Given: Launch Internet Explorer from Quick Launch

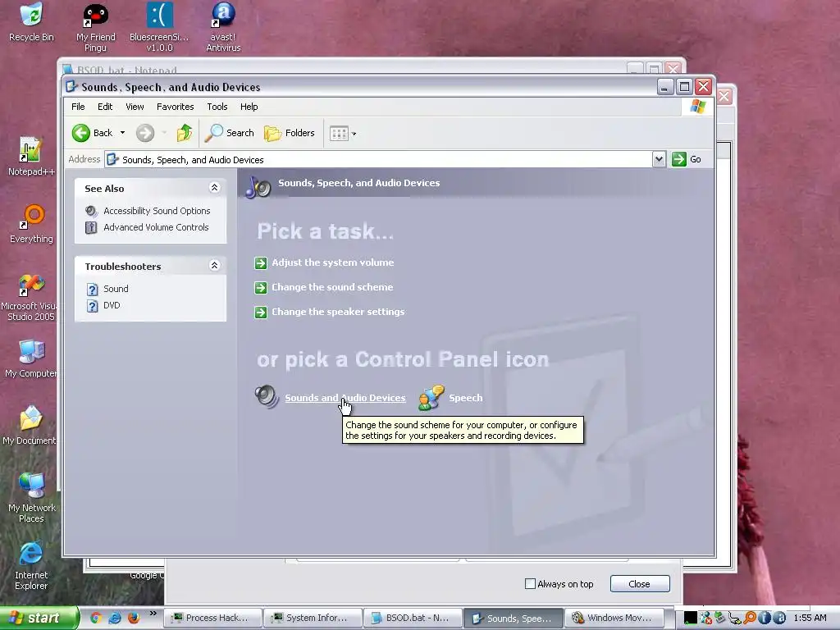Looking at the screenshot, I should pos(115,618).
